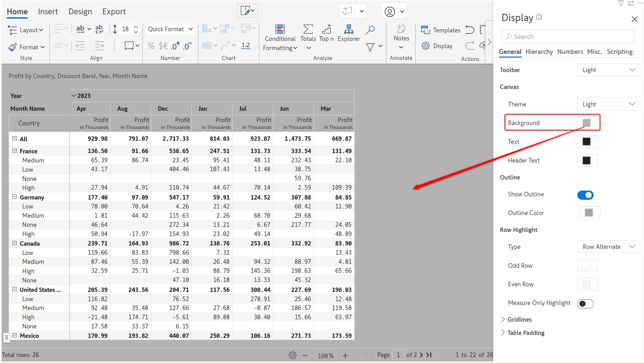Click the settings gear in status bar
Screen dimensions: 644x363
point(292,355)
